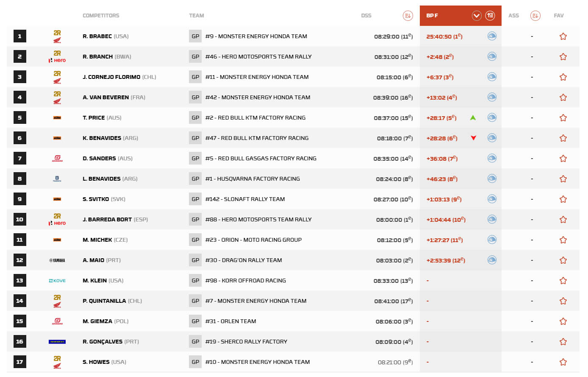Click the red down arrow for K. Benavides
The image size is (588, 377).
coord(473,138)
